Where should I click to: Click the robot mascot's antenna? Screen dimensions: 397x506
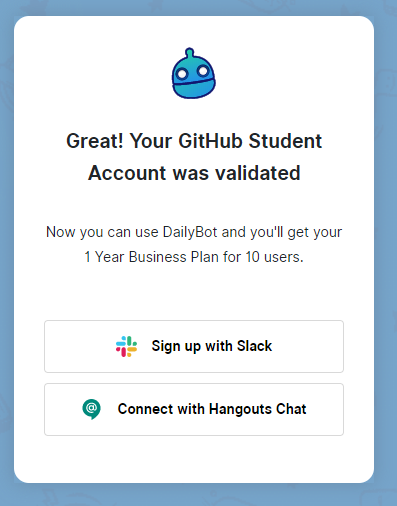tap(190, 52)
